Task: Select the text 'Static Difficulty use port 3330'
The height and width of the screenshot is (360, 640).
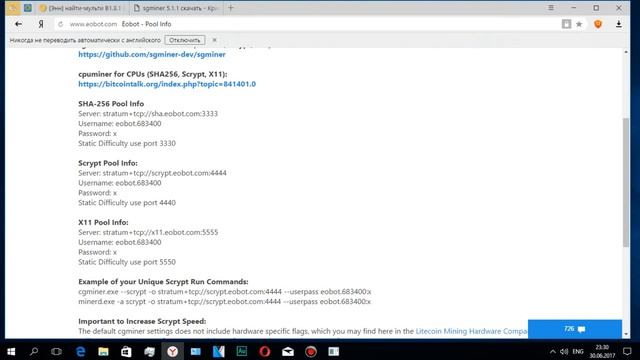Action: (x=127, y=143)
